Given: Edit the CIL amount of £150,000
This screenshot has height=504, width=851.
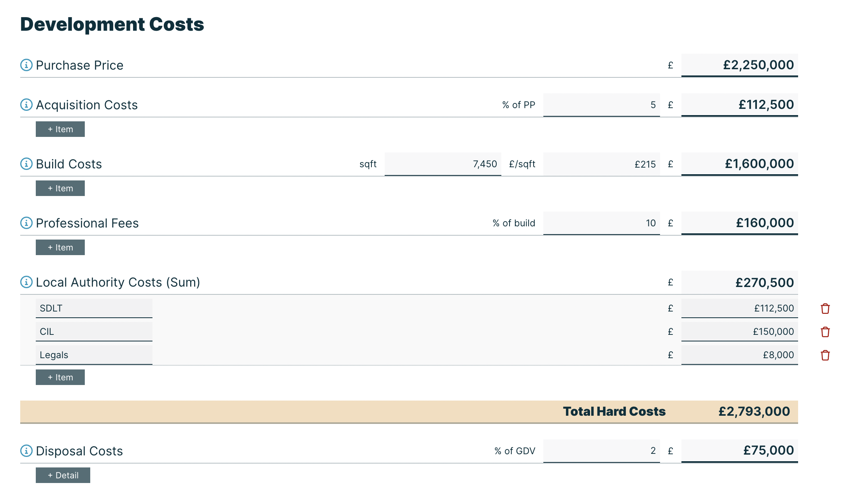Looking at the screenshot, I should [739, 332].
